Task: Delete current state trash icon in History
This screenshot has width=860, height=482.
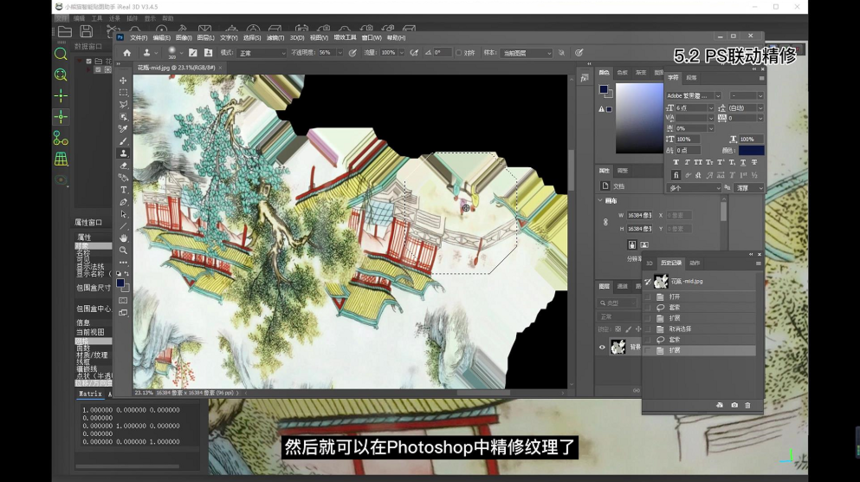Action: coord(748,405)
